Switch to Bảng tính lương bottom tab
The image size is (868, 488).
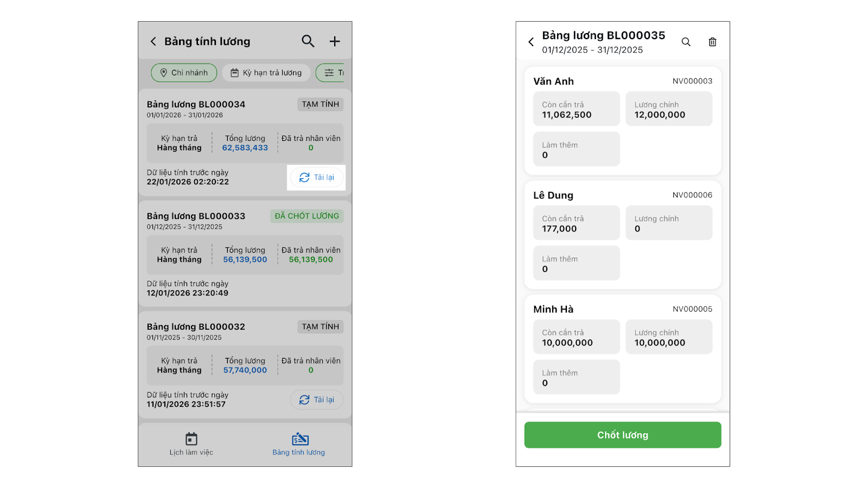coord(299,444)
